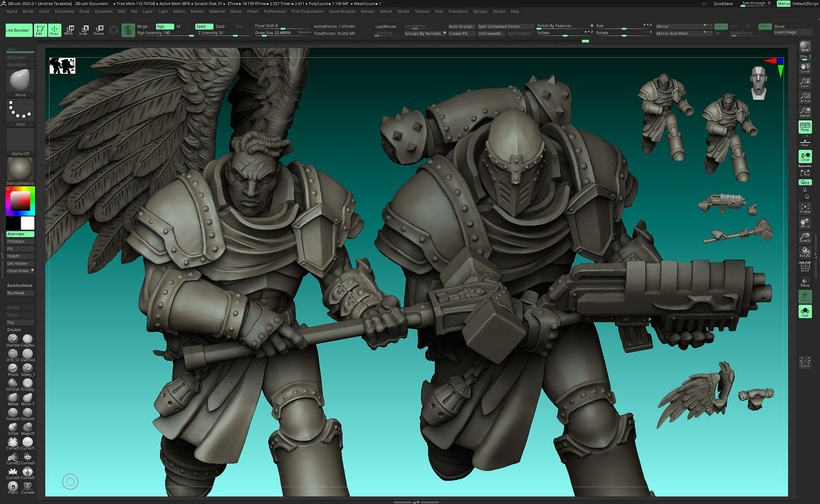Image resolution: width=820 pixels, height=504 pixels.
Task: Open Xpose icon on right shelf
Action: (x=805, y=362)
